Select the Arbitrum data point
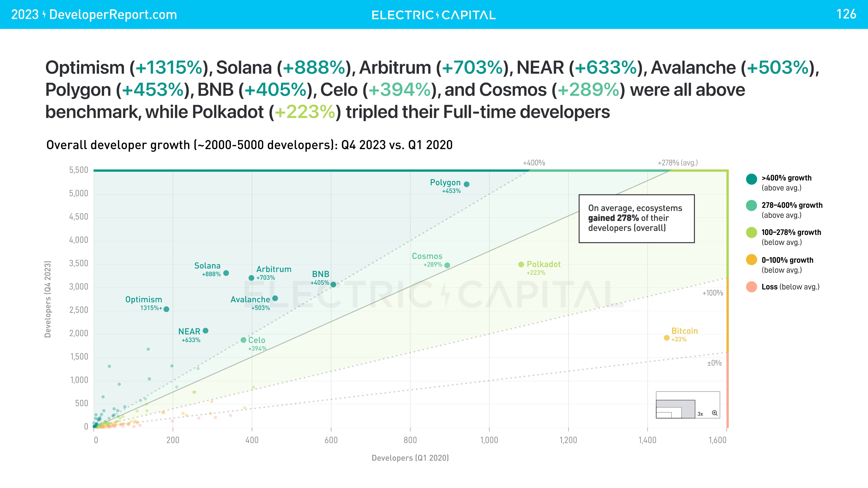Image resolution: width=868 pixels, height=488 pixels. [x=251, y=278]
